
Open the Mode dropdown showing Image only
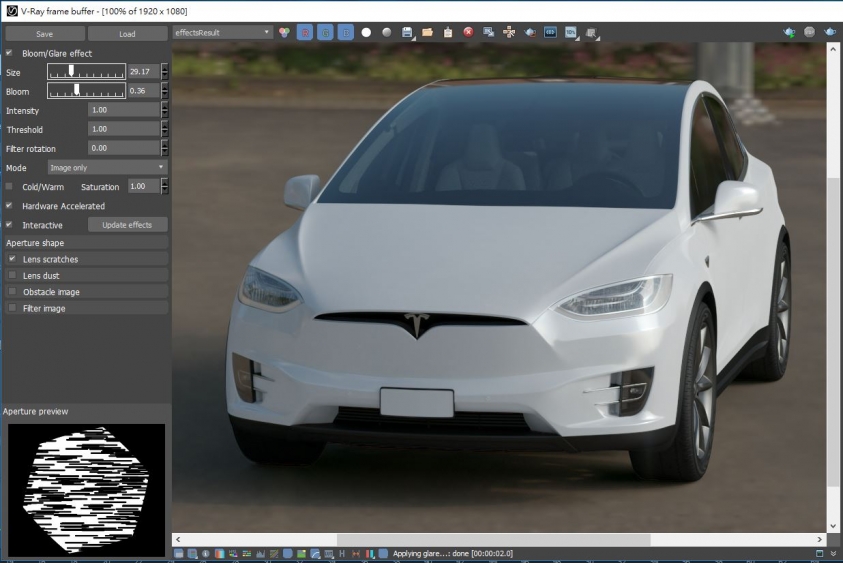click(108, 167)
